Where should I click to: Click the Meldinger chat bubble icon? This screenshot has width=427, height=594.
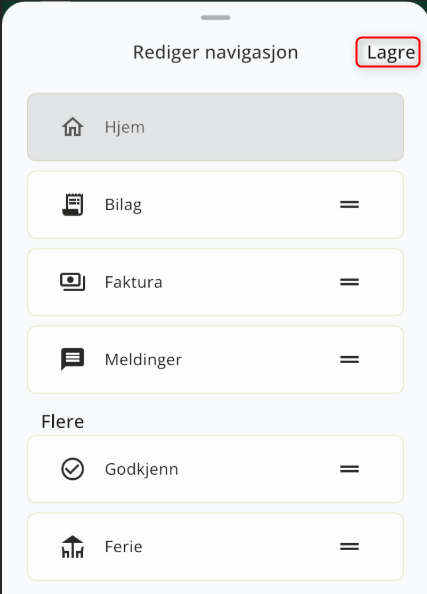point(72,359)
